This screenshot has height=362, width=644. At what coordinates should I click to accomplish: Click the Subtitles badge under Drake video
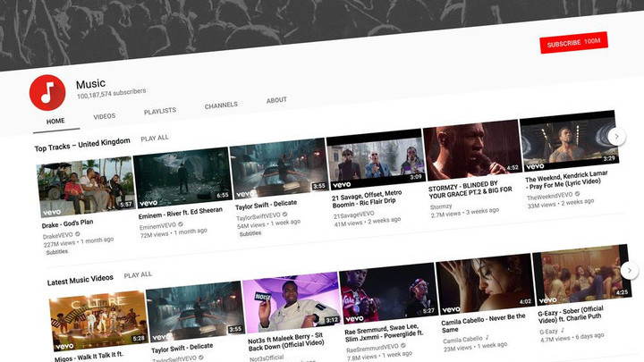[57, 252]
